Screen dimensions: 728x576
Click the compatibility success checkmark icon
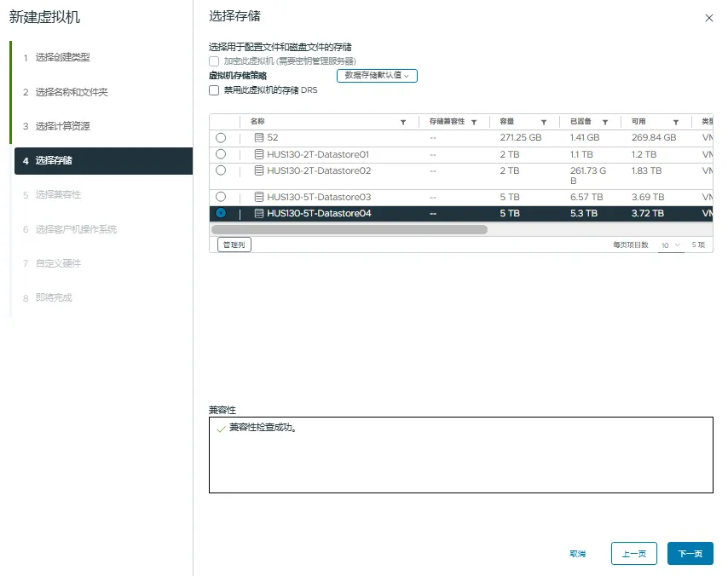click(221, 429)
